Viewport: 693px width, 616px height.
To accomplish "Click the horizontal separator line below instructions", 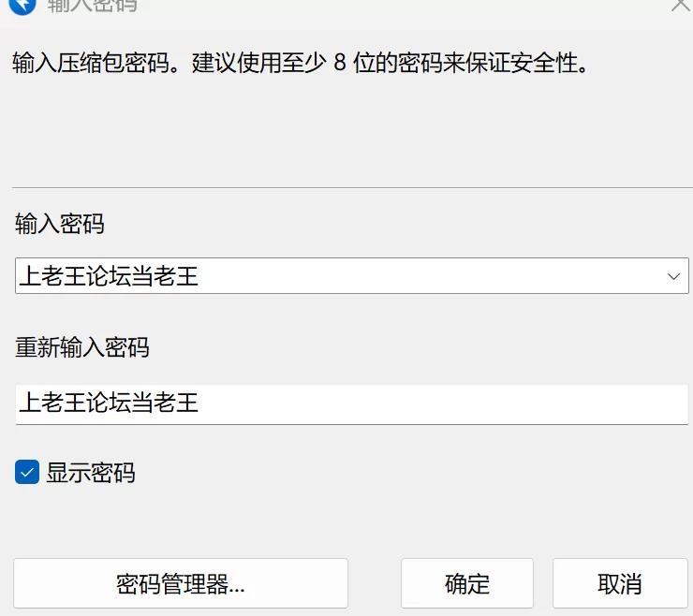I will (352, 187).
